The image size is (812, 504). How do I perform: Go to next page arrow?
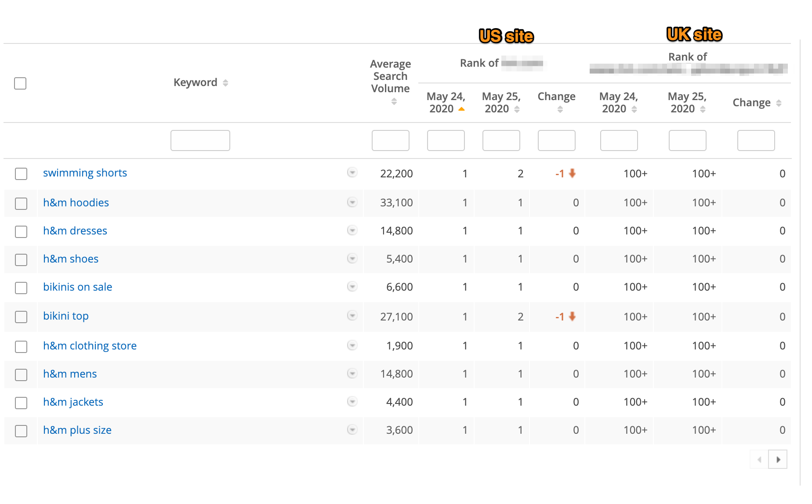coord(778,460)
